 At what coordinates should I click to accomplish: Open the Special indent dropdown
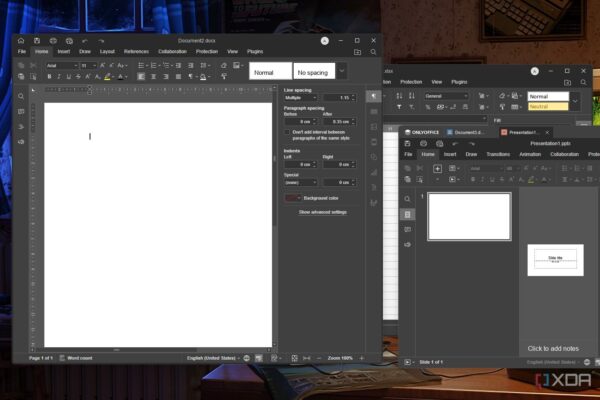pyautogui.click(x=300, y=182)
